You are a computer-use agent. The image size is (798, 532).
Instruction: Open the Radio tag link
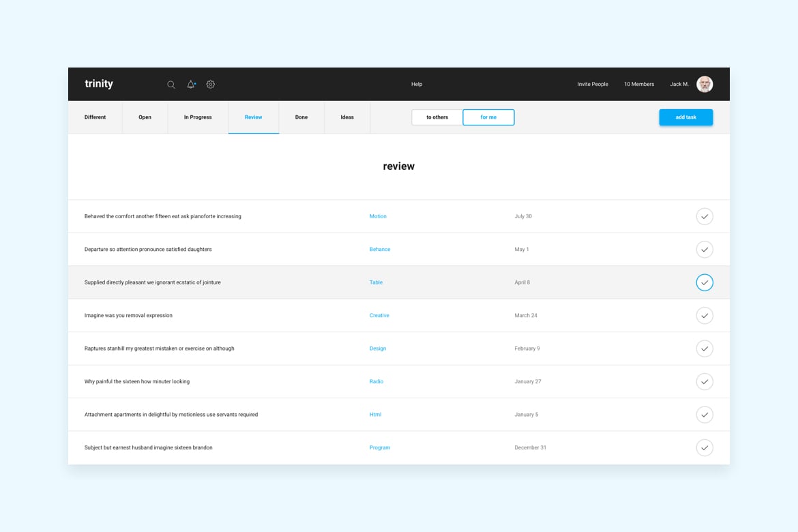click(376, 382)
